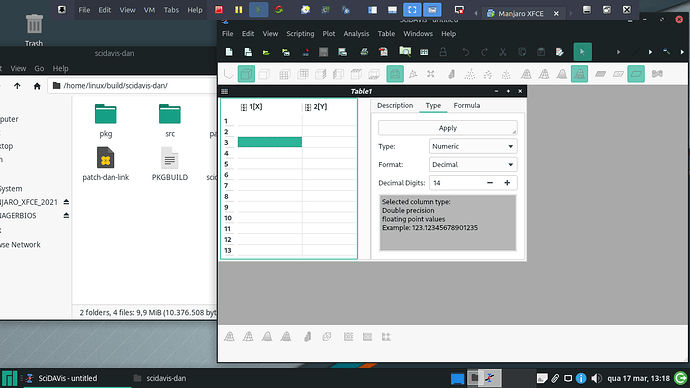
Task: Select row 10 header in Table1
Action: tap(228, 218)
